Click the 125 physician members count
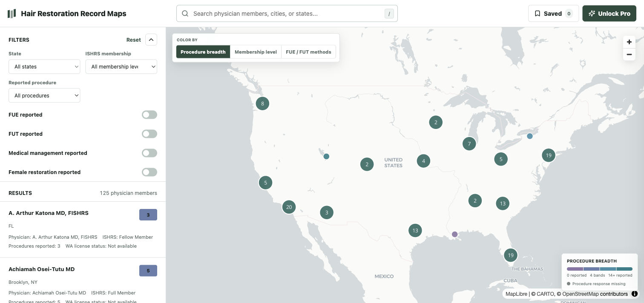 128,193
